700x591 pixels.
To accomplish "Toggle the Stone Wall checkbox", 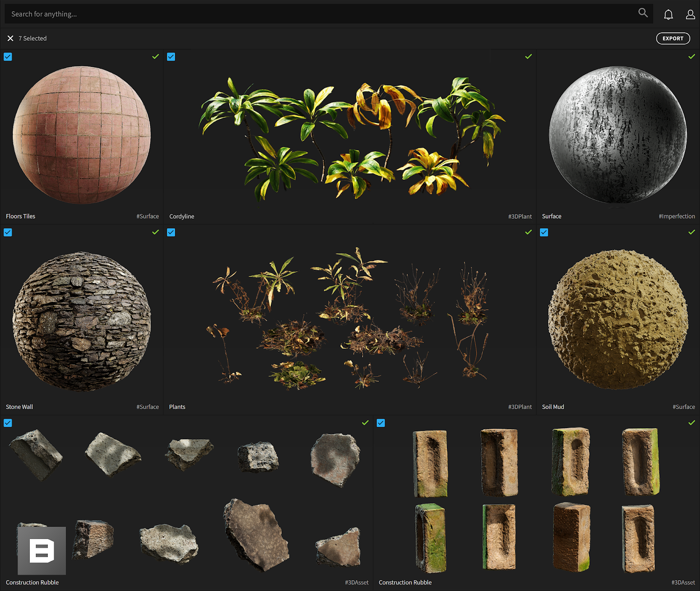I will tap(8, 232).
